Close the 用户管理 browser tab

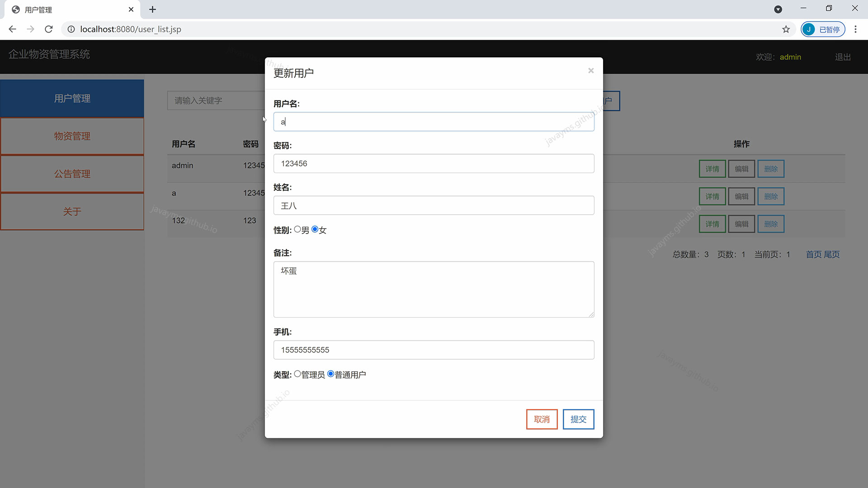(x=131, y=9)
